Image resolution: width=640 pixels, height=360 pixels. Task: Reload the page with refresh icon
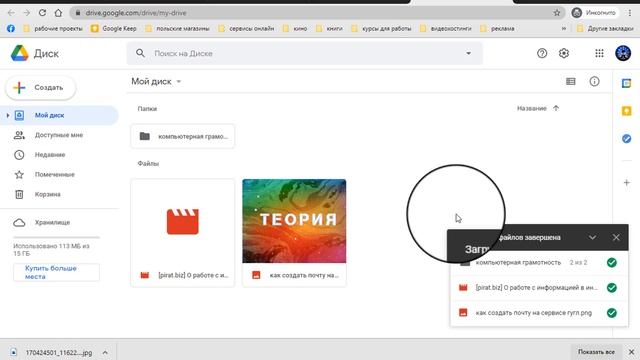(x=42, y=13)
